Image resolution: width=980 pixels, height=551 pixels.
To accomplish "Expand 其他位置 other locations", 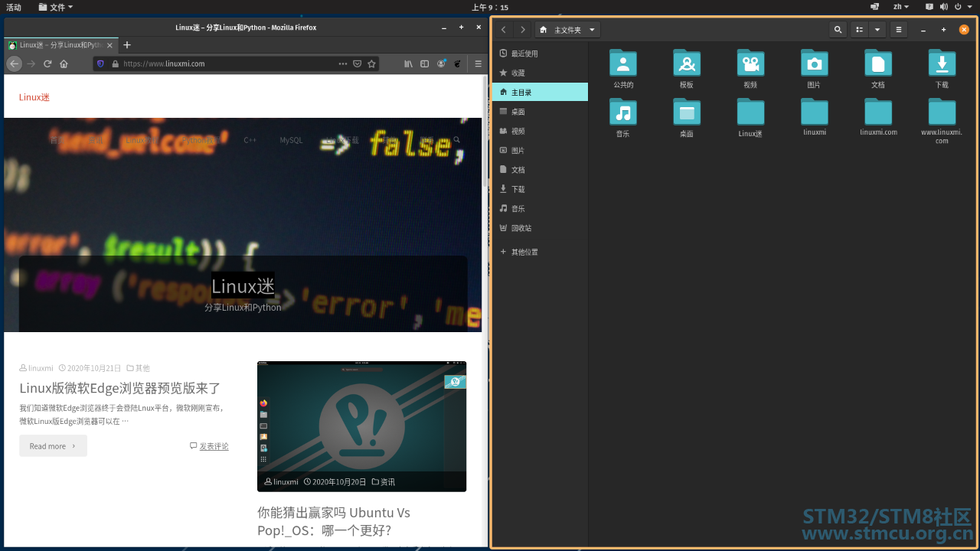I will (x=540, y=252).
